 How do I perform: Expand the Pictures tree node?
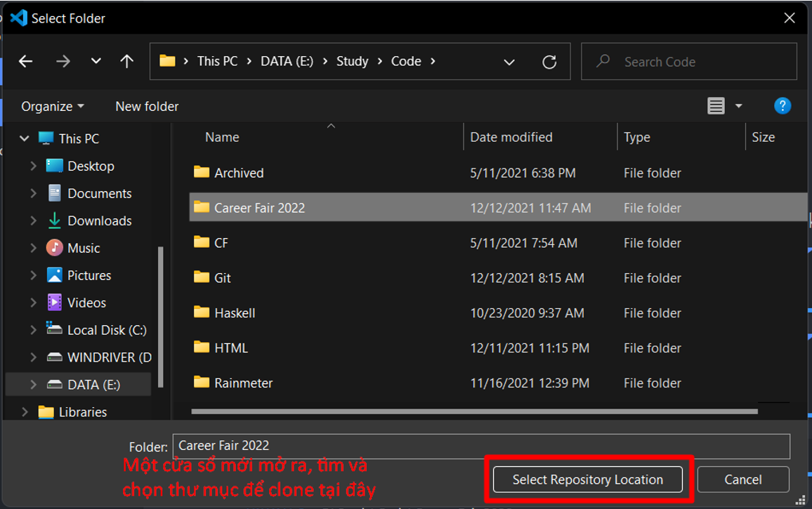pos(33,275)
